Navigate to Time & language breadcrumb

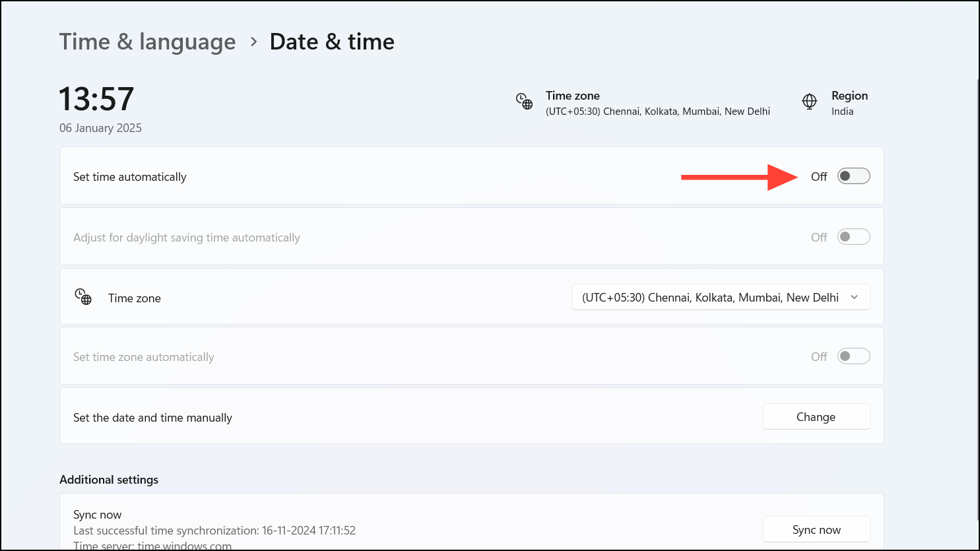(147, 42)
